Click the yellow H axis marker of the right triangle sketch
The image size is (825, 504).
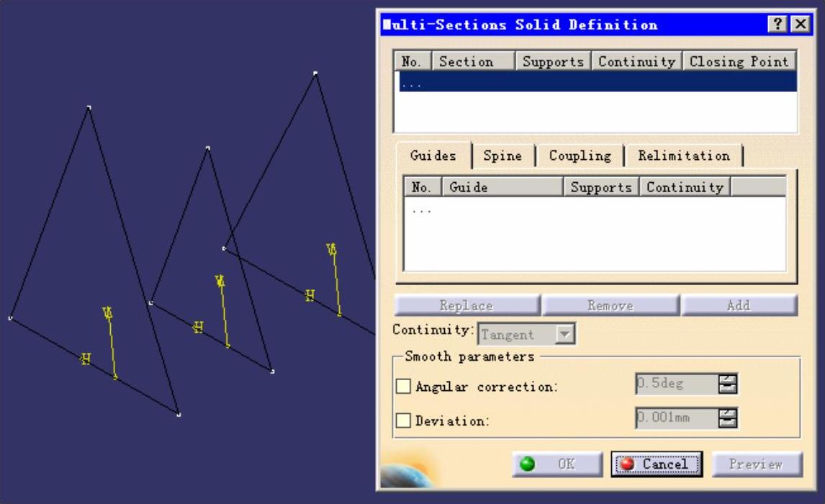pos(310,295)
